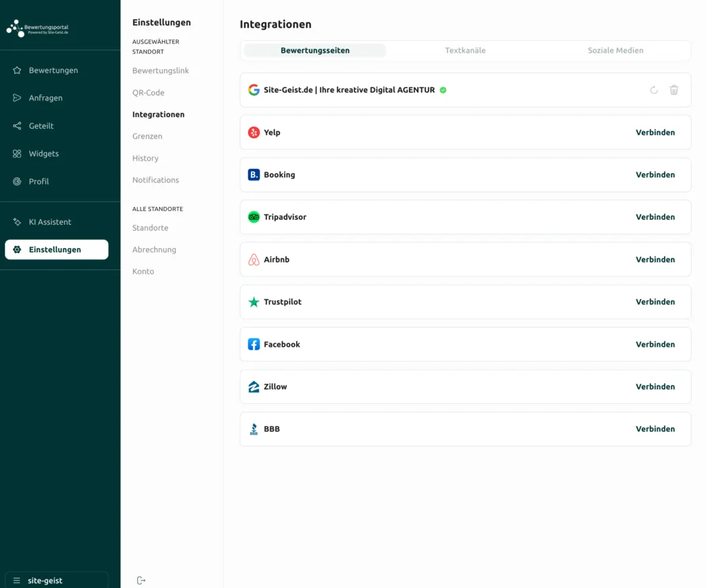Click the Yelp logo icon
Screen dimensions: 706x588
[x=254, y=132]
